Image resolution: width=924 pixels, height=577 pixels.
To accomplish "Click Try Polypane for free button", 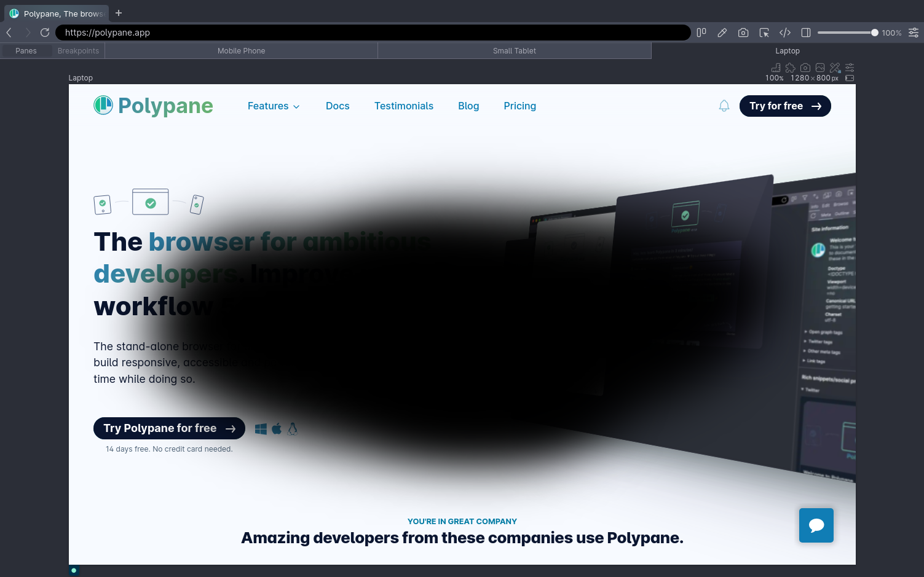I will 169,428.
